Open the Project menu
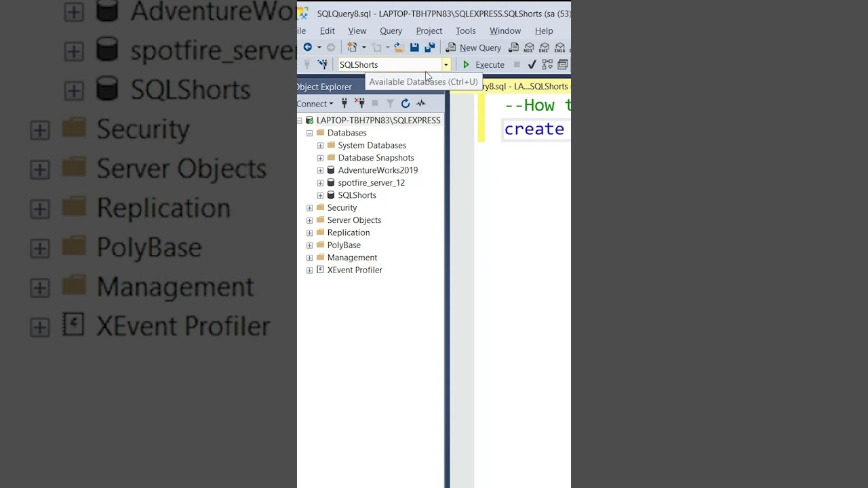Image resolution: width=868 pixels, height=488 pixels. [x=429, y=30]
